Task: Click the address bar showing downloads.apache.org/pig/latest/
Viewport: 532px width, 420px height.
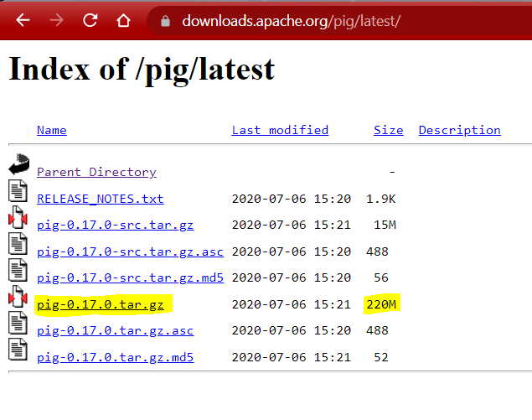Action: (x=339, y=21)
